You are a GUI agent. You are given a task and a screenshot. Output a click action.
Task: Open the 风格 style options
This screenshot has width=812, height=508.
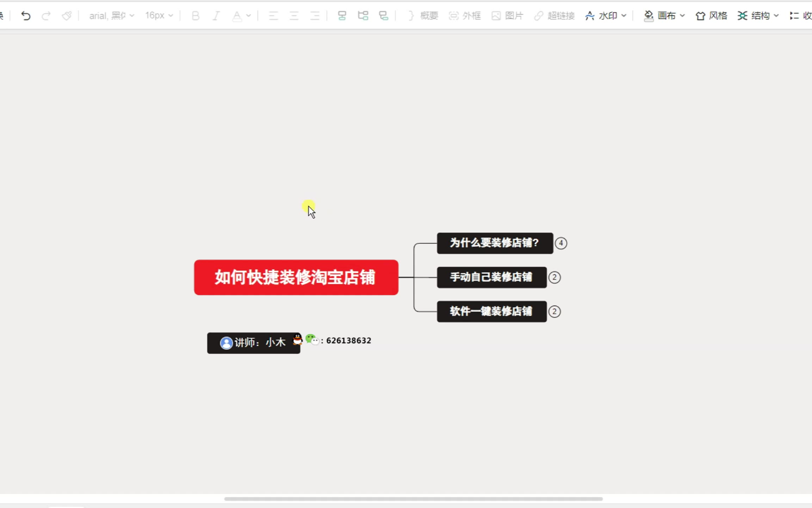(x=711, y=16)
